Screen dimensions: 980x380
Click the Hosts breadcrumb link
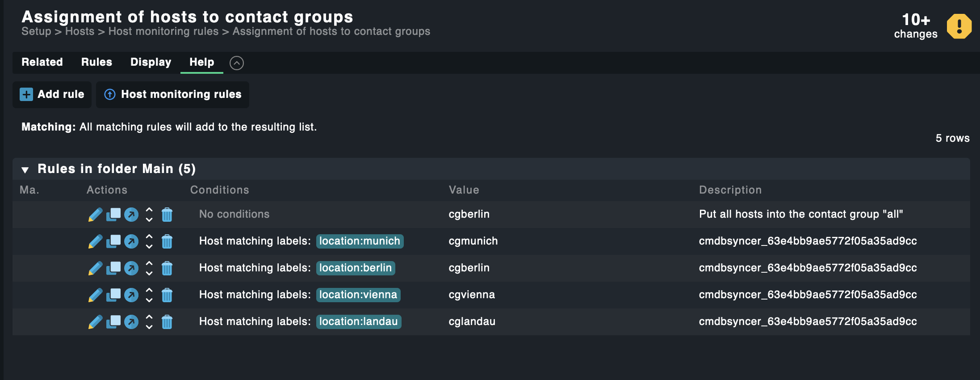pyautogui.click(x=80, y=31)
